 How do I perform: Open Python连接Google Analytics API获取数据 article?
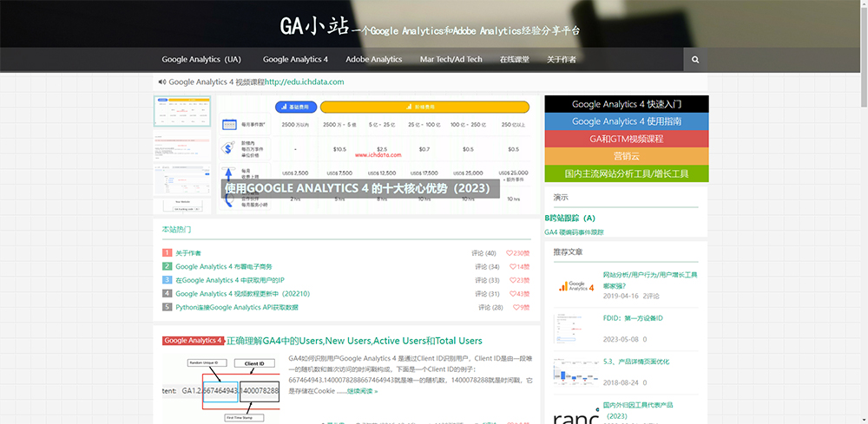click(237, 307)
